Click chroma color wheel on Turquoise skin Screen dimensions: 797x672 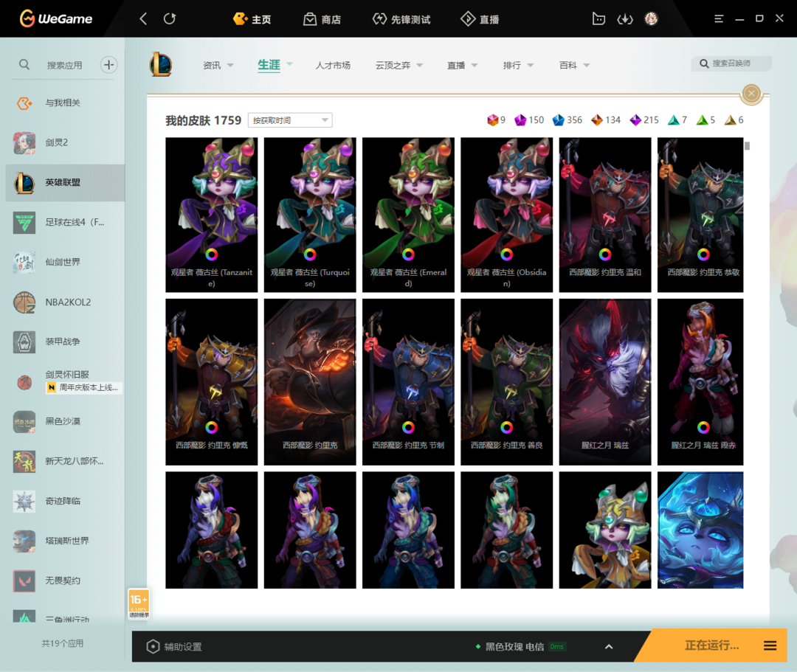coord(310,254)
